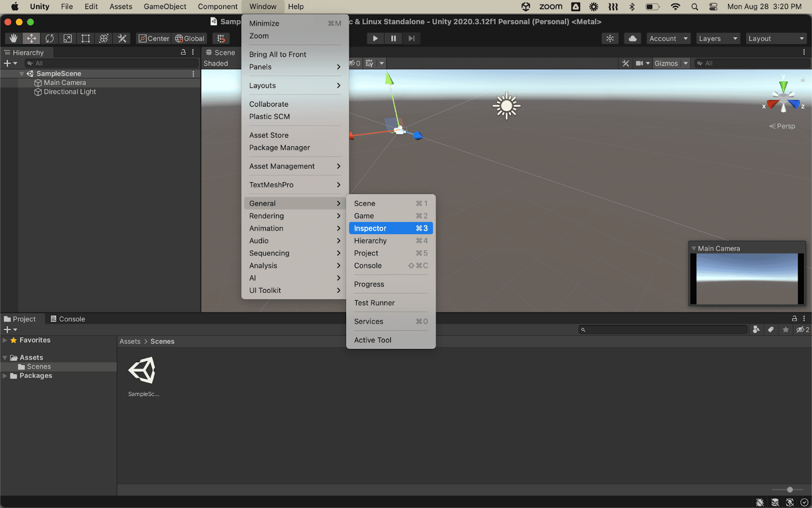Select the Rotate tool
The width and height of the screenshot is (812, 508).
[x=49, y=39]
